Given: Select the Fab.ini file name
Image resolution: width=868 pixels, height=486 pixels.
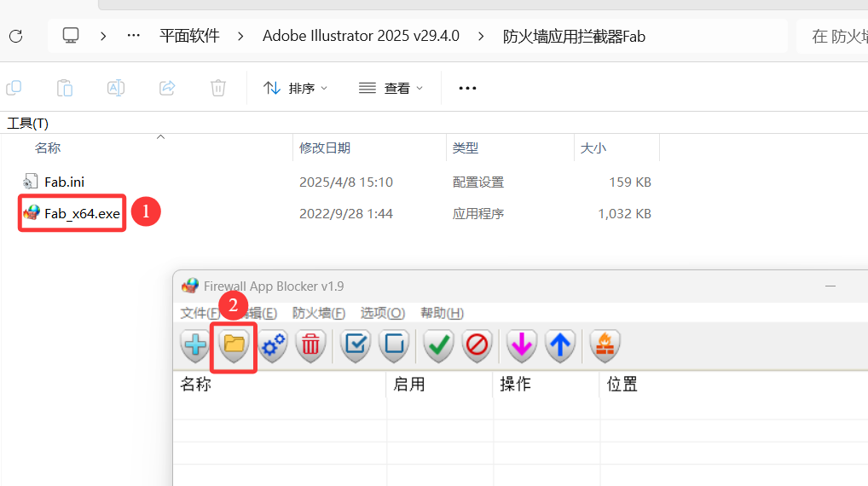Looking at the screenshot, I should 64,182.
